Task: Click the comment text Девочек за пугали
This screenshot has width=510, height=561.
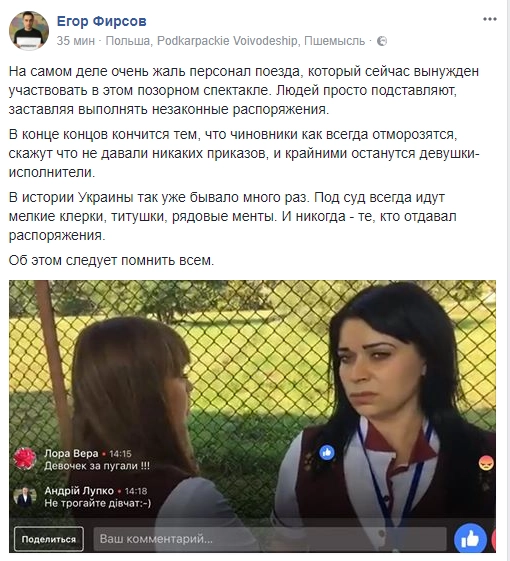Action: click(97, 466)
